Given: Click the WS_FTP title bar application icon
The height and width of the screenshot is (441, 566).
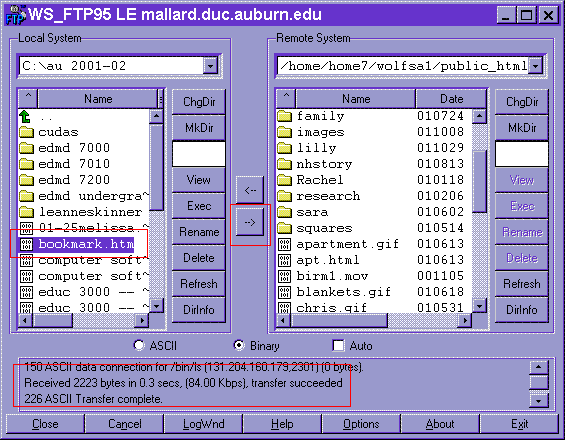Looking at the screenshot, I should coord(16,15).
